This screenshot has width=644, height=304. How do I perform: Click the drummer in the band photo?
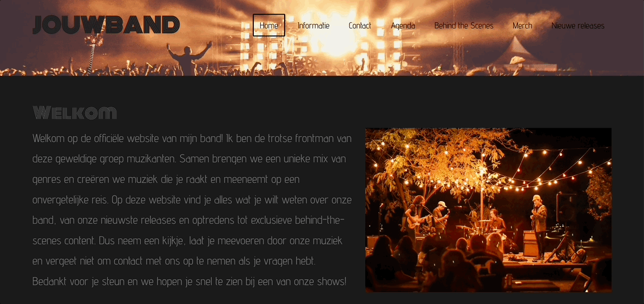coord(496,222)
